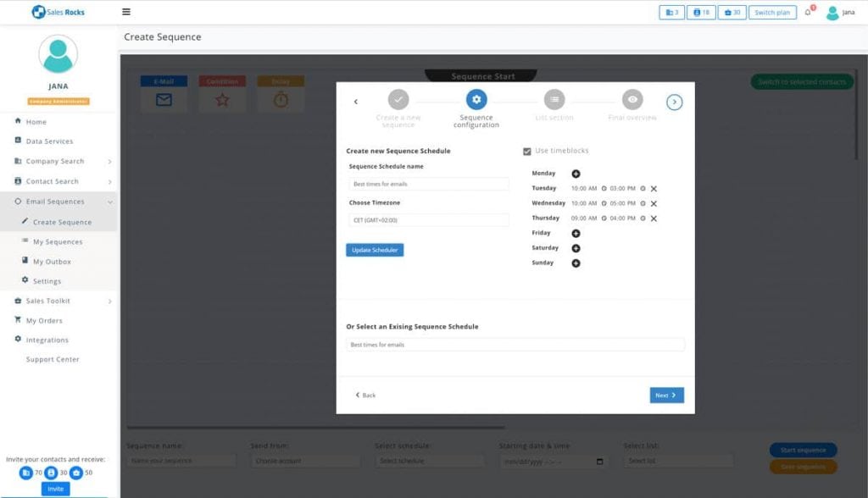The height and width of the screenshot is (498, 868).
Task: Open Data Services in the sidebar
Action: click(x=49, y=141)
